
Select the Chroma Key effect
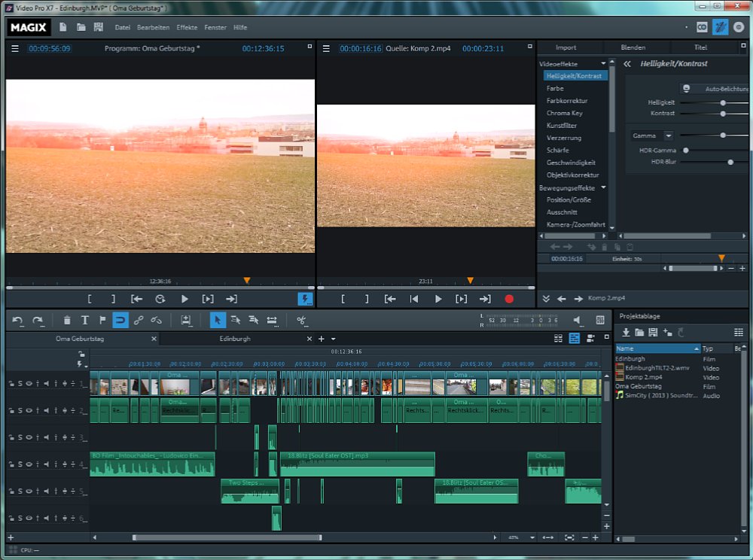564,113
